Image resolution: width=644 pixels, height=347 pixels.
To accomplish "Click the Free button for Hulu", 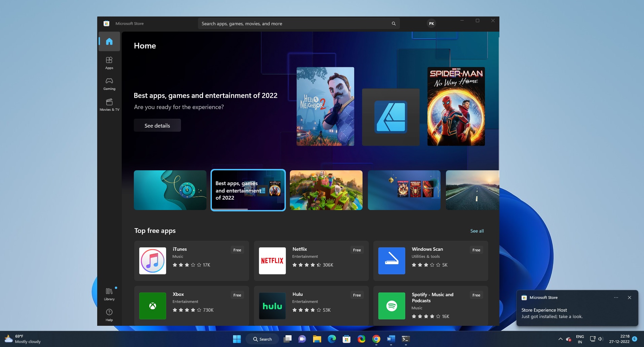I will [357, 295].
